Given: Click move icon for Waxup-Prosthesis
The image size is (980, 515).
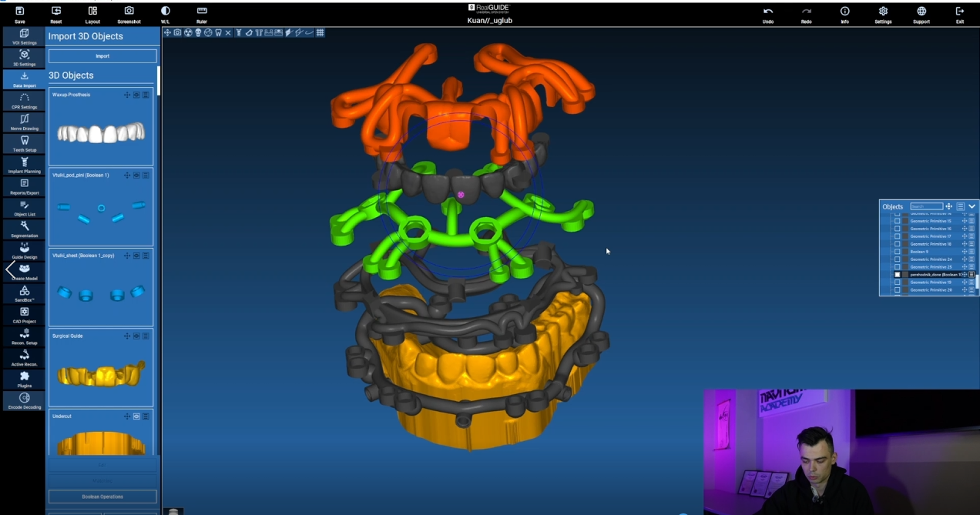Looking at the screenshot, I should (127, 95).
